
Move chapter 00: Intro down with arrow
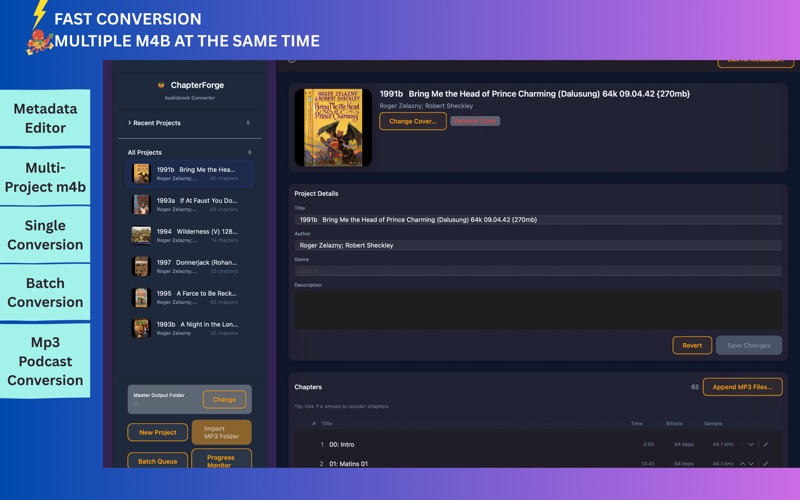751,444
